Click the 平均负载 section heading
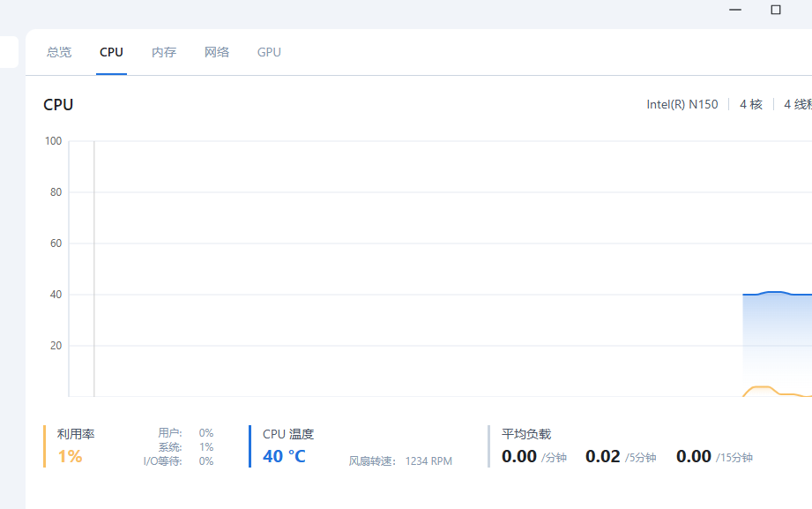This screenshot has width=812, height=509. tap(526, 434)
